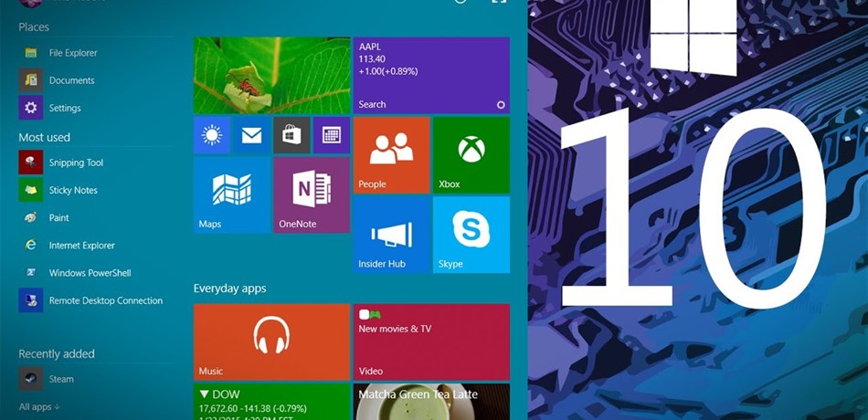The width and height of the screenshot is (868, 420).
Task: Open the Store shopping bag tile
Action: [291, 135]
